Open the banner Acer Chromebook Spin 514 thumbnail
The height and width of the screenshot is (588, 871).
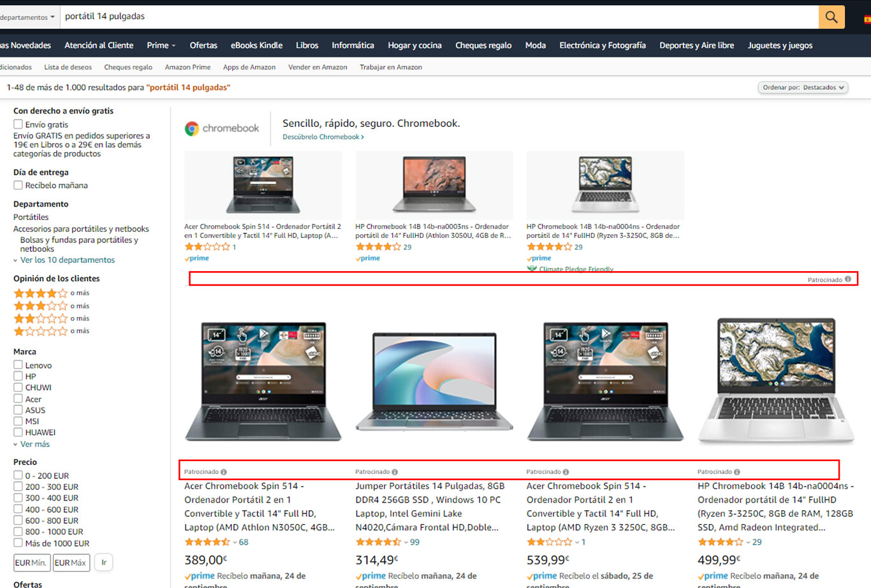tap(263, 186)
